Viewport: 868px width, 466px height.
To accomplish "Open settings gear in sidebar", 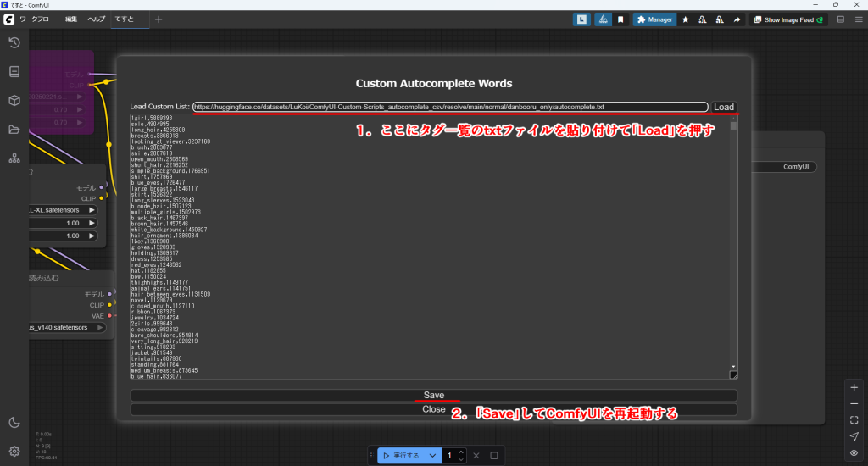I will [14, 451].
